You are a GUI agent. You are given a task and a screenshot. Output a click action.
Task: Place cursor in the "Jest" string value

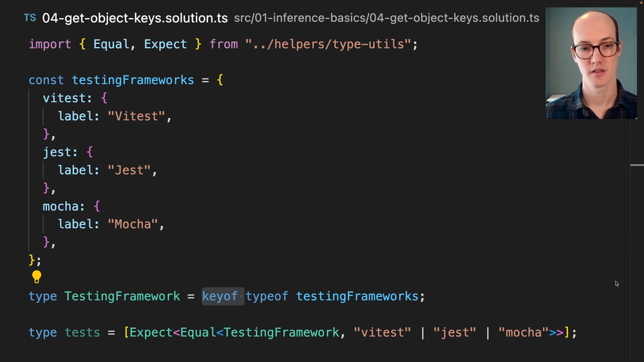pyautogui.click(x=129, y=170)
